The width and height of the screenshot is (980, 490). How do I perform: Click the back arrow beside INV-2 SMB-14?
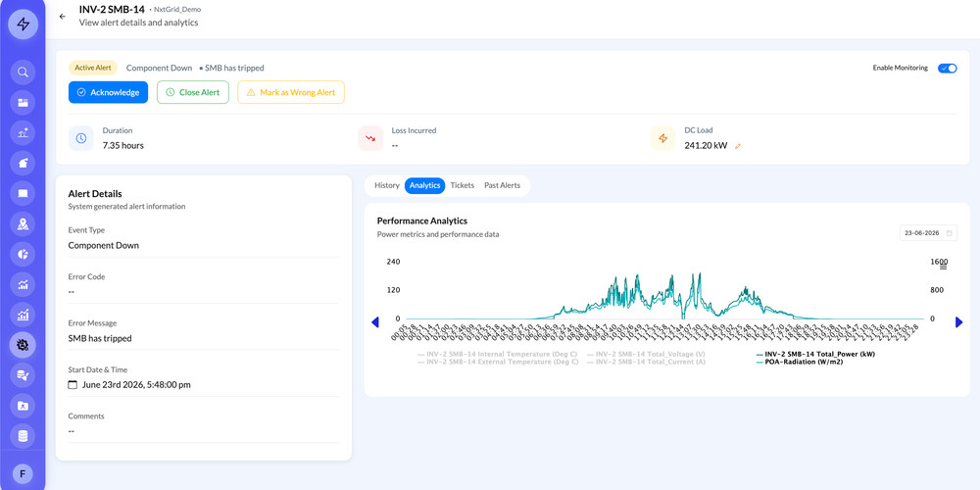(x=62, y=17)
